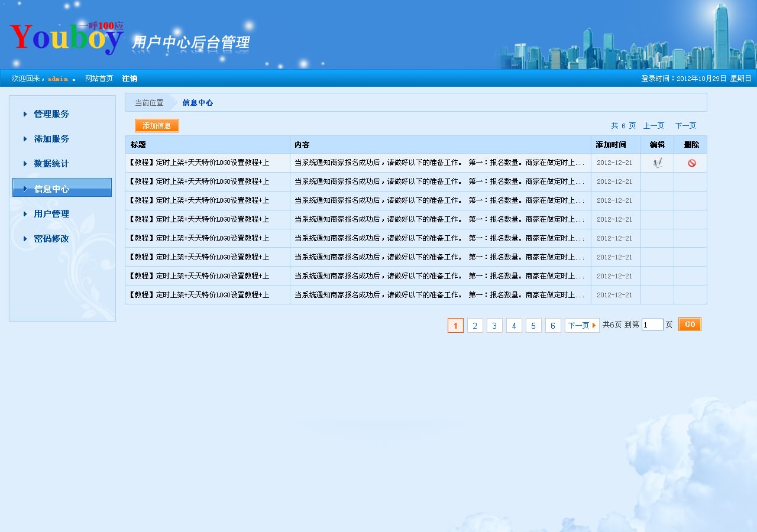The image size is (757, 532).
Task: Click the orange GO button
Action: [x=690, y=325]
